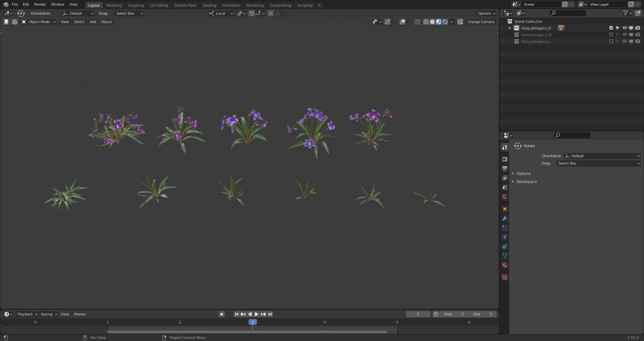Select the green Object Data Properties icon
Image resolution: width=644 pixels, height=341 pixels.
point(504,256)
